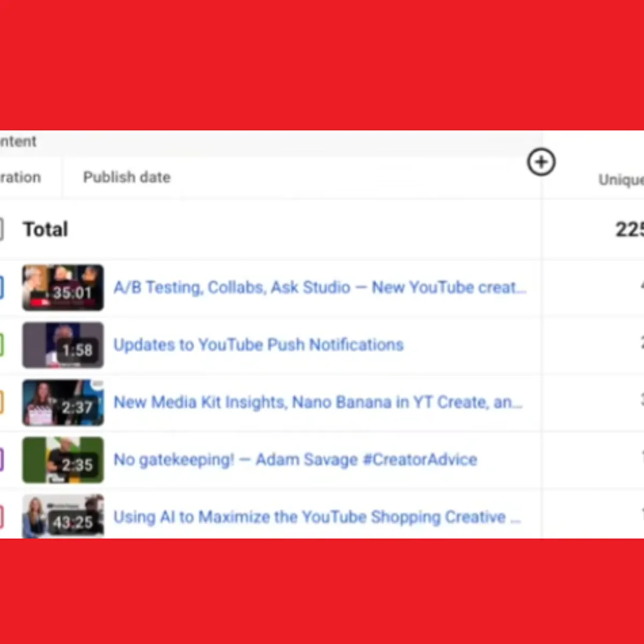Sort by the Publish date column header
The width and height of the screenshot is (644, 644).
coord(127,177)
